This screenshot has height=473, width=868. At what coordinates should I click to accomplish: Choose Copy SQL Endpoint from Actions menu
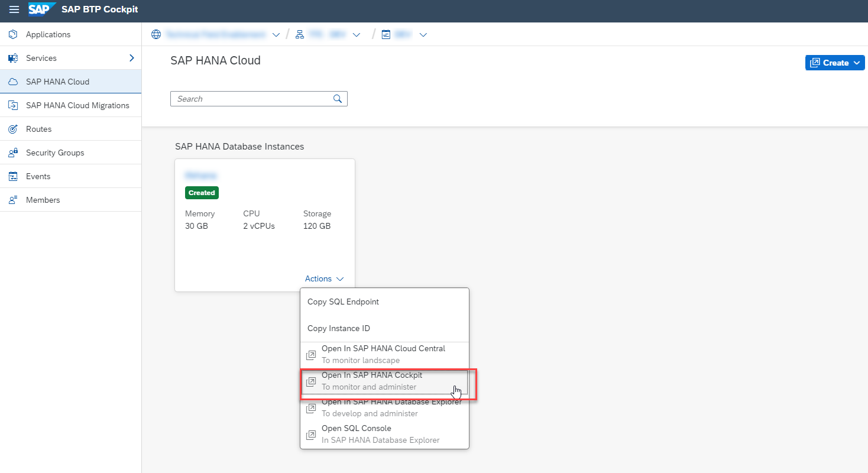(384, 302)
